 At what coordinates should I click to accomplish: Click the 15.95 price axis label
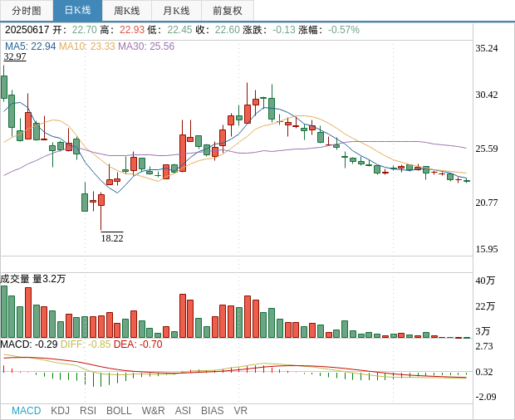487,249
